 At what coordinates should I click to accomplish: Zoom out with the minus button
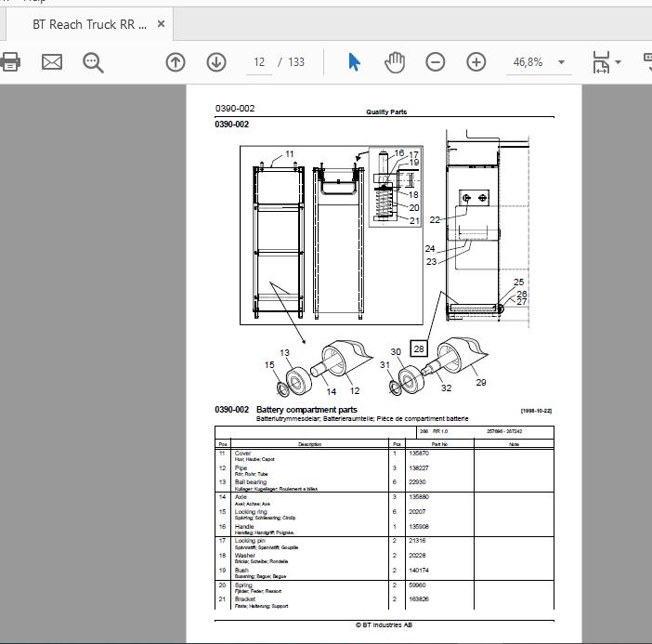(x=436, y=62)
